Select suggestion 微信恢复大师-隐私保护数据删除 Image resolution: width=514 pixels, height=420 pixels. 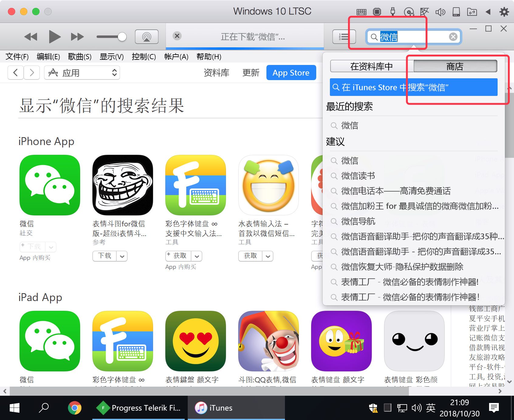(413, 267)
